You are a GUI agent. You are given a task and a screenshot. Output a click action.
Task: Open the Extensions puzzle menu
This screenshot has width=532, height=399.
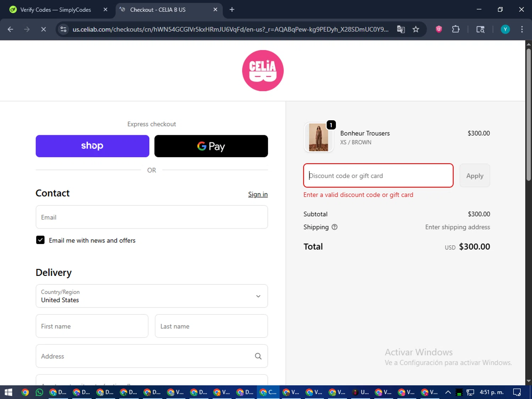[456, 29]
